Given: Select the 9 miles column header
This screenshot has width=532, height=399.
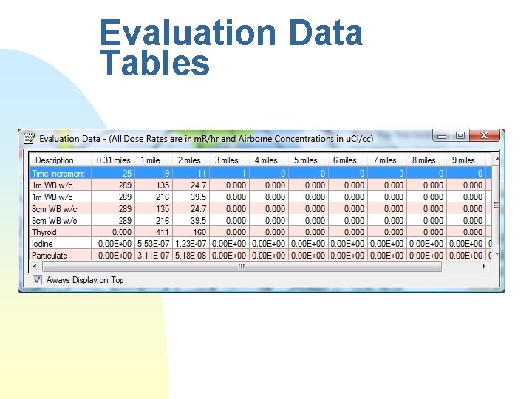Looking at the screenshot, I should pos(466,160).
